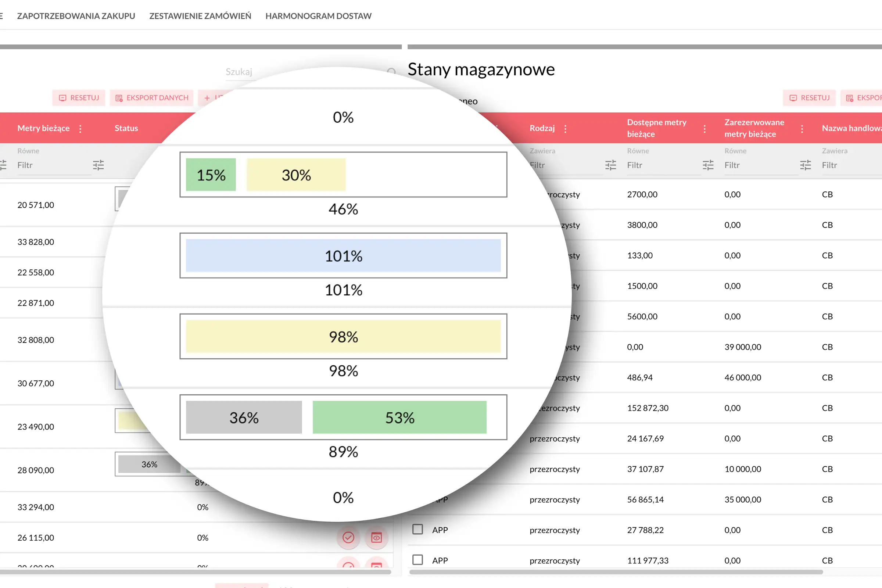882x588 pixels.
Task: Open the Metry bieżące column menu
Action: coord(80,129)
